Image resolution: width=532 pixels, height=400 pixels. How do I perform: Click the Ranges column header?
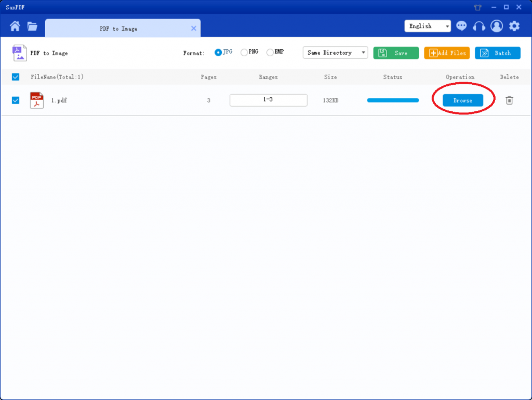click(269, 77)
